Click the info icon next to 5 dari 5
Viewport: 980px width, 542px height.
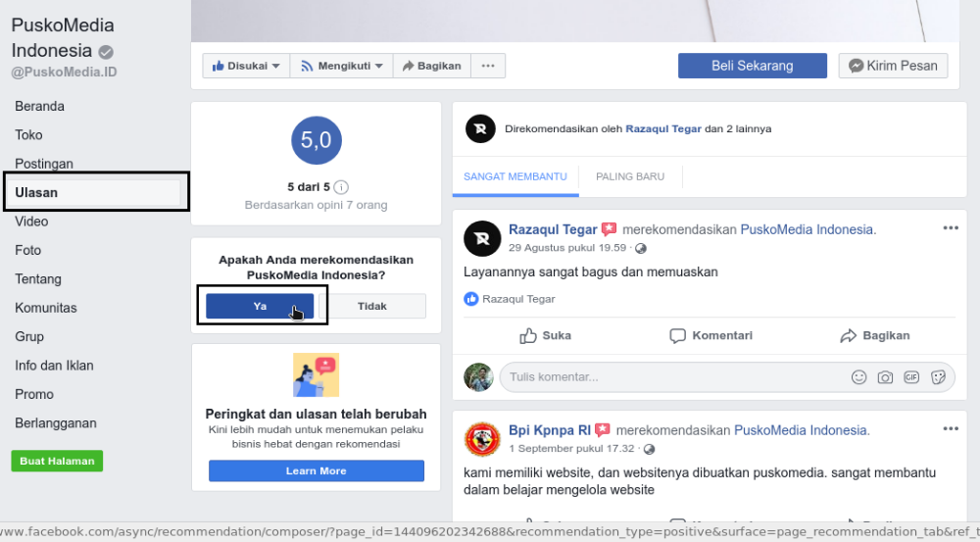click(x=341, y=187)
